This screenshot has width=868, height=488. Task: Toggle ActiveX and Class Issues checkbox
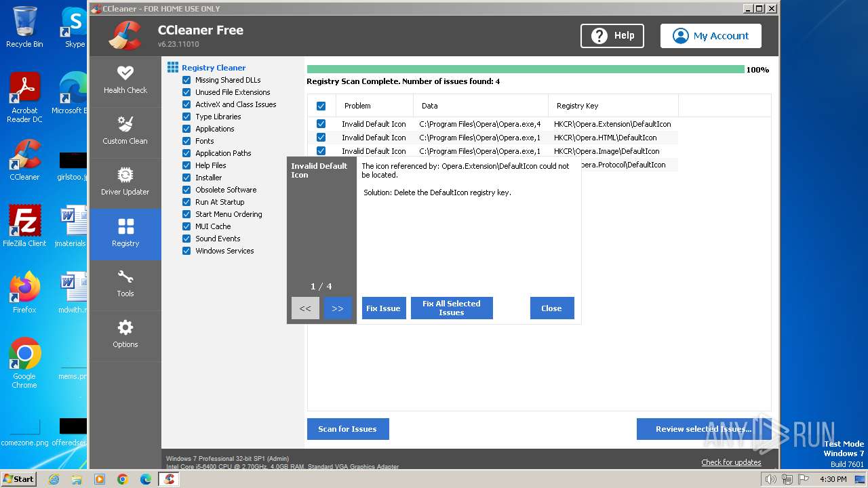(186, 104)
